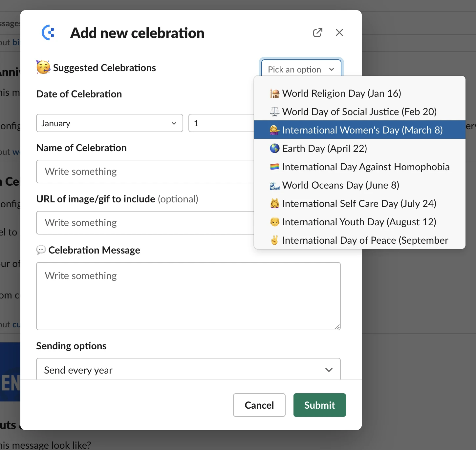Click the Cancel button
The height and width of the screenshot is (450, 476).
259,405
